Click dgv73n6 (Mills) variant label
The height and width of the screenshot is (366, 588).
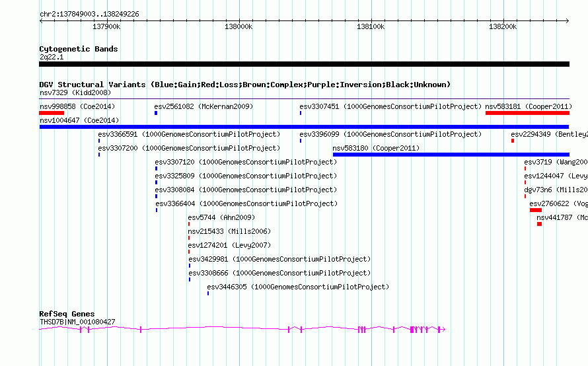556,190
